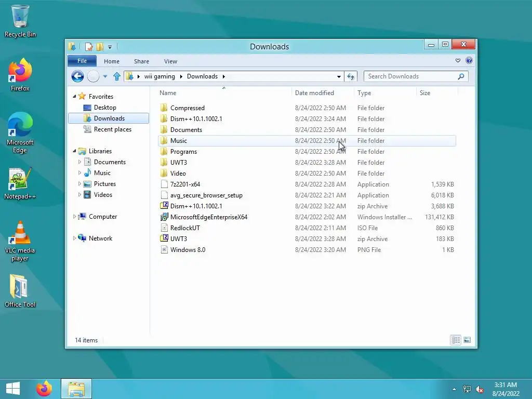The image size is (532, 399).
Task: Open dropdown arrow after Downloads breadcrumb
Action: click(x=223, y=76)
